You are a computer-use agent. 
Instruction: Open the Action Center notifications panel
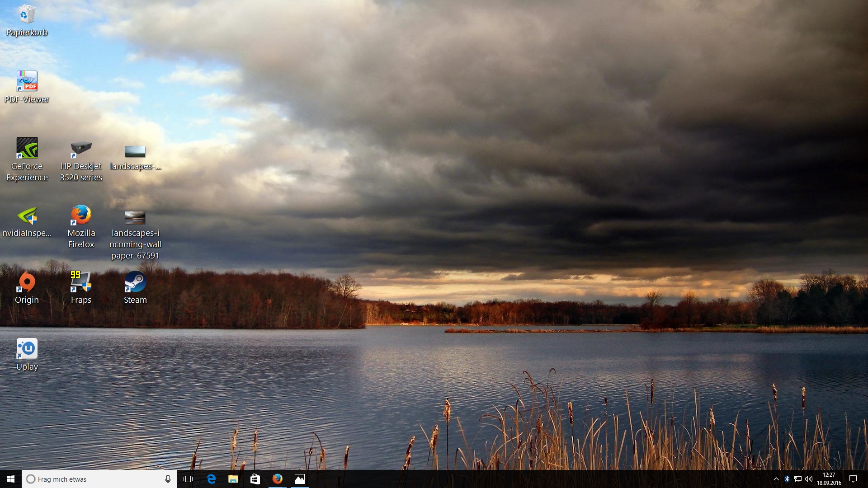click(x=853, y=479)
